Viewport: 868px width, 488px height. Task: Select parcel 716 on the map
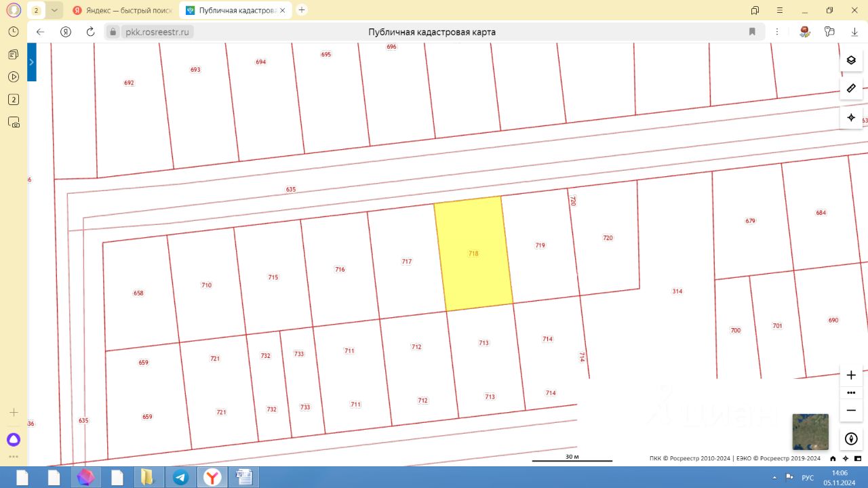(340, 269)
